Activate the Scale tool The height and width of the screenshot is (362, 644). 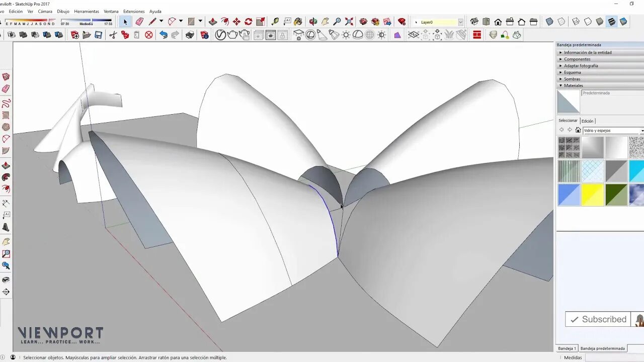pyautogui.click(x=261, y=22)
